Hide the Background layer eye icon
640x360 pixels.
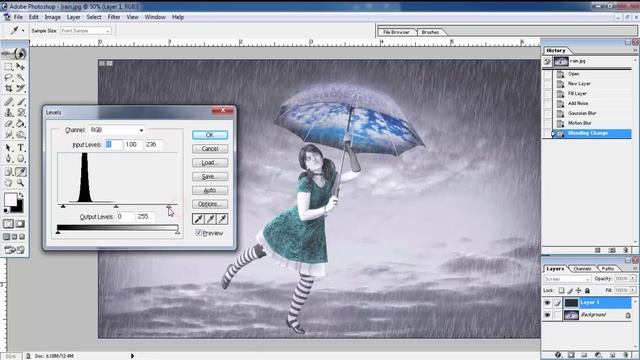coord(547,315)
